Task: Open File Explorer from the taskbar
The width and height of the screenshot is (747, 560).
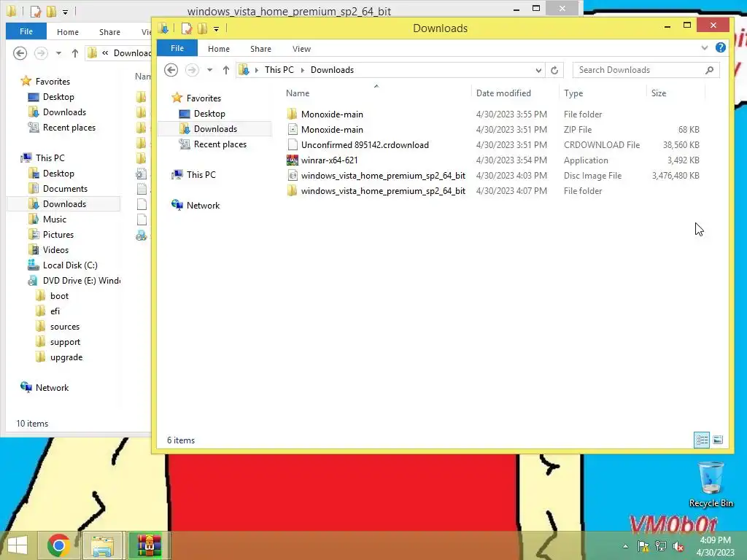Action: click(x=103, y=545)
